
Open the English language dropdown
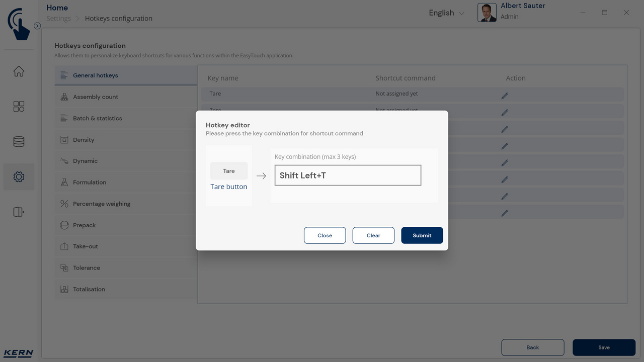click(x=446, y=13)
